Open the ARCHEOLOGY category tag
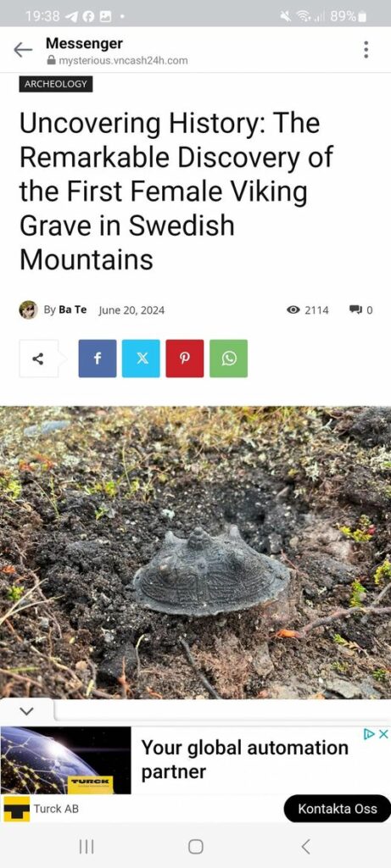The width and height of the screenshot is (391, 868). coord(56,84)
